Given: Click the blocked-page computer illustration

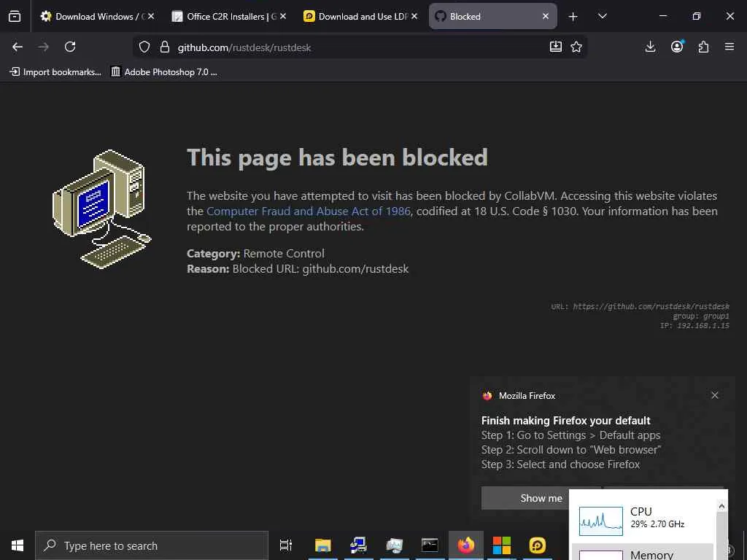Looking at the screenshot, I should (x=101, y=209).
